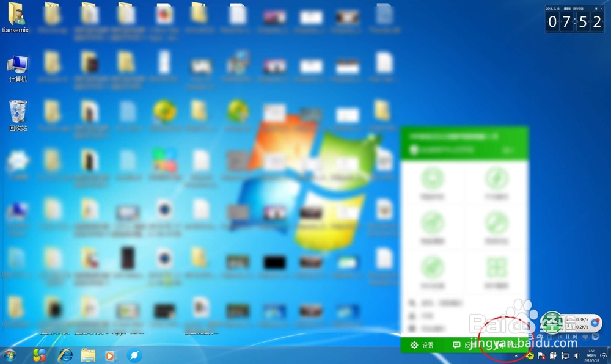Click the heart favorite icon in mini player
Screen dimensions: 611x364
[x=585, y=337]
